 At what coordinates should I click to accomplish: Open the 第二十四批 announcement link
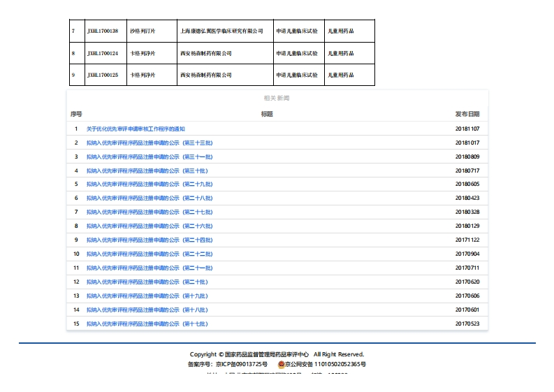(x=149, y=240)
